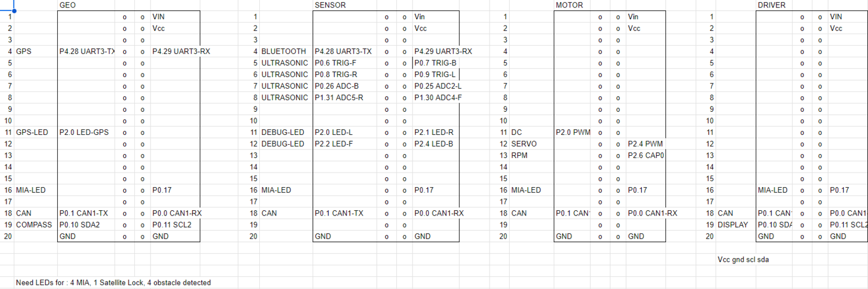Click the P1.31 ADC5-R cell
The image size is (868, 289).
click(x=345, y=98)
